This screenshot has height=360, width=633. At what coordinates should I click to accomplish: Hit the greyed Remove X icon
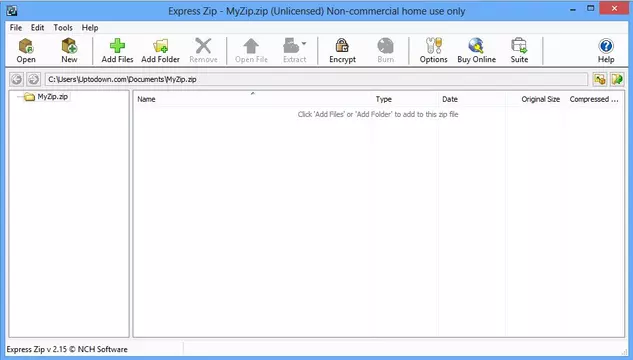203,50
